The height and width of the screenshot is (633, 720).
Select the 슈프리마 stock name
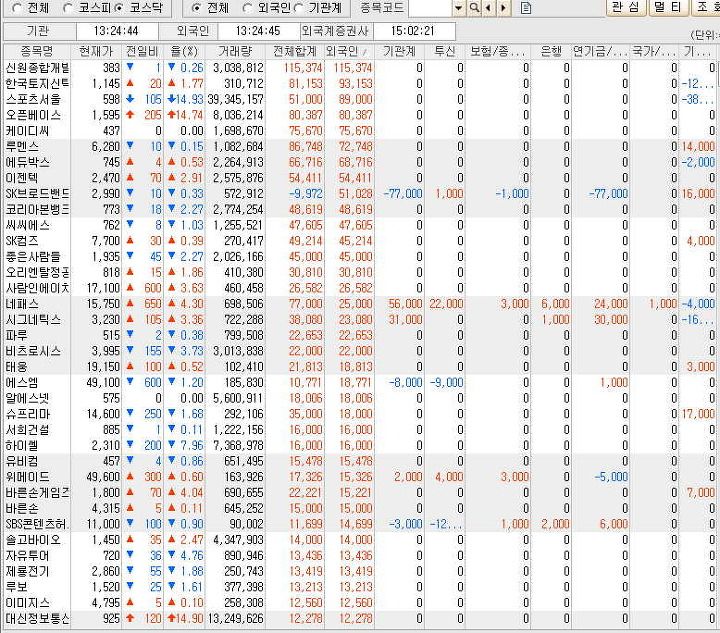(27, 414)
